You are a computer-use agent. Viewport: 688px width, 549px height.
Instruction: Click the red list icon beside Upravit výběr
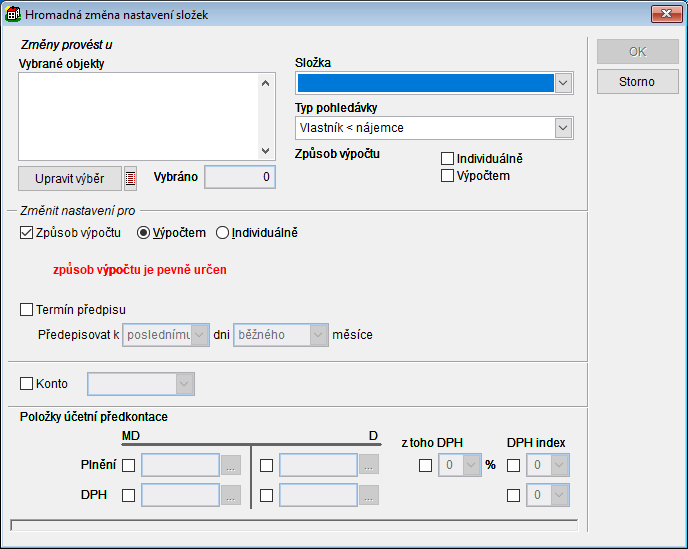130,178
